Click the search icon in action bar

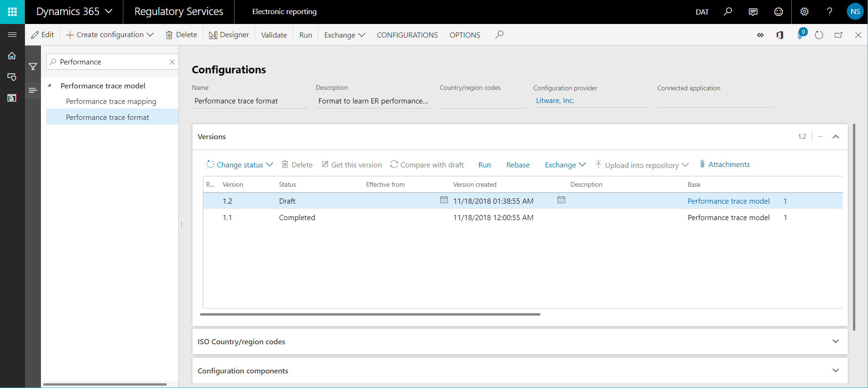[x=499, y=34]
